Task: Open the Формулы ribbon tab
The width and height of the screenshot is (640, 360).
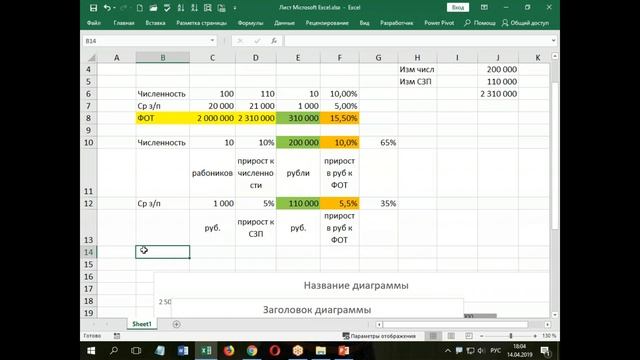Action: pos(250,23)
